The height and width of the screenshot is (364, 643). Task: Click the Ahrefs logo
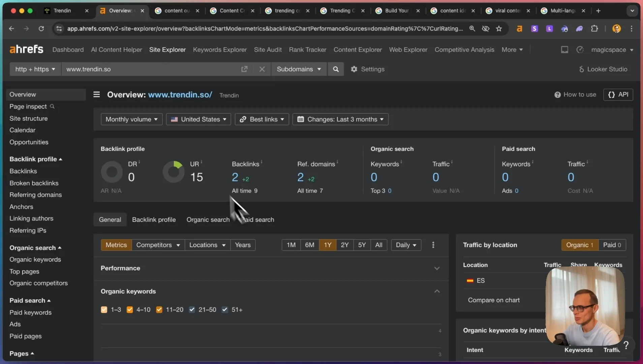pos(26,49)
